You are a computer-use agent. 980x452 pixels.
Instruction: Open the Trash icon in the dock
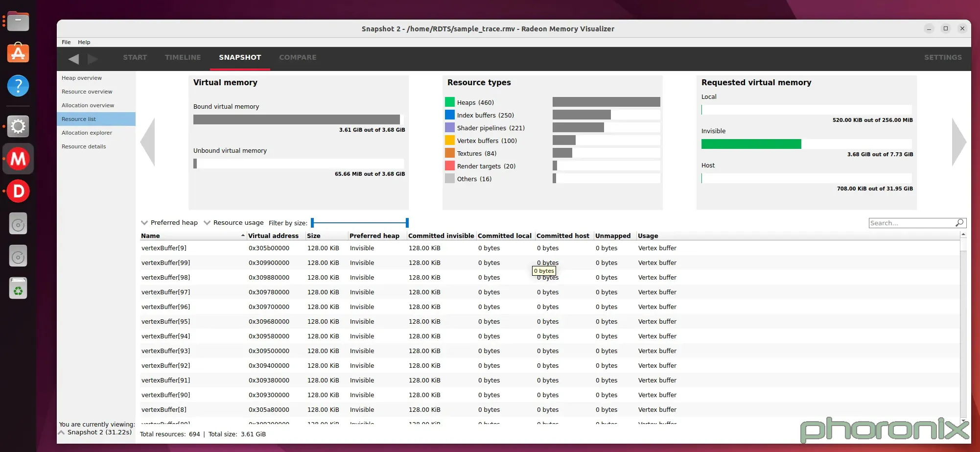tap(18, 288)
